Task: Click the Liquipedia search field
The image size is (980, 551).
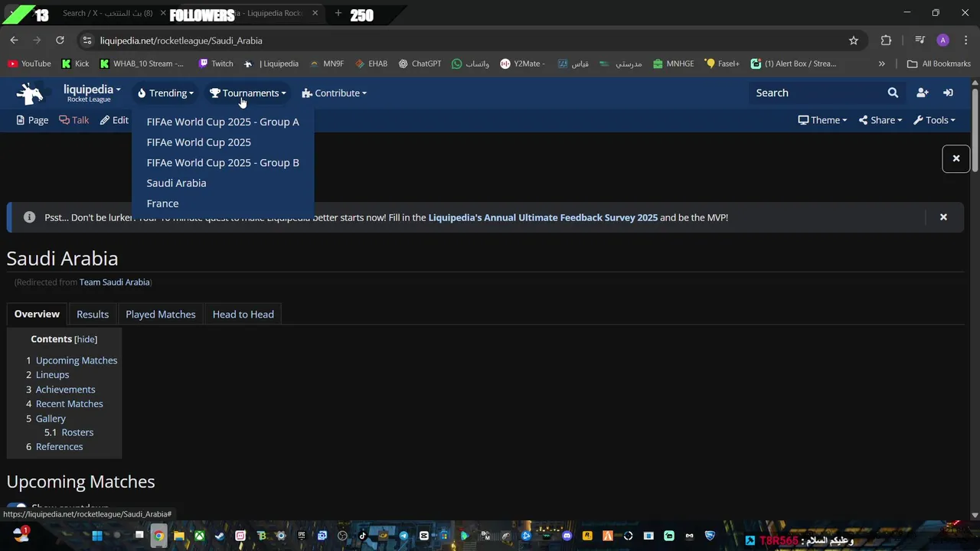Action: [816, 93]
